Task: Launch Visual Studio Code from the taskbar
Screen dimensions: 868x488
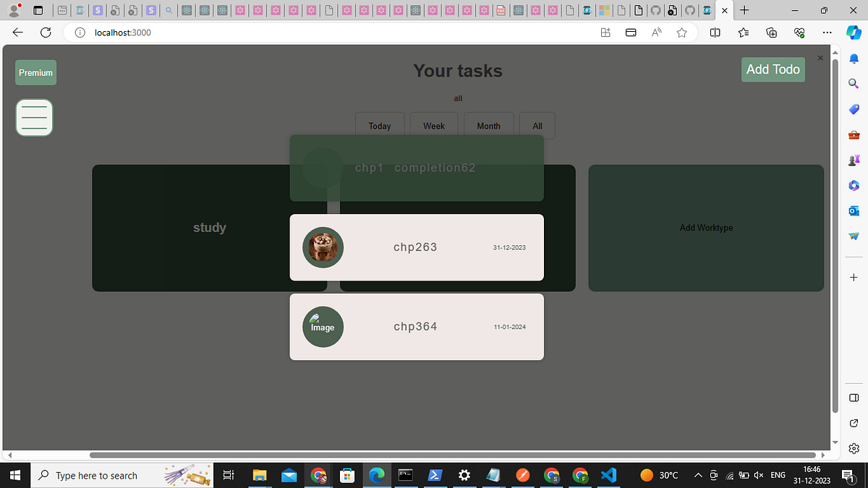Action: point(608,475)
